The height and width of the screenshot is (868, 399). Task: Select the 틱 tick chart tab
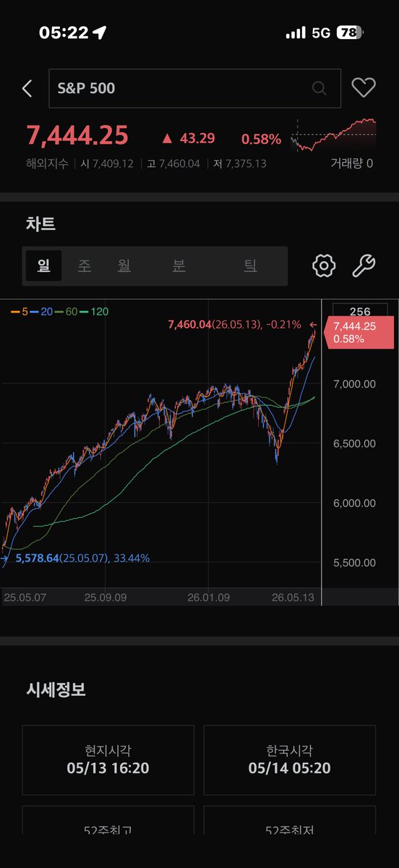click(250, 265)
